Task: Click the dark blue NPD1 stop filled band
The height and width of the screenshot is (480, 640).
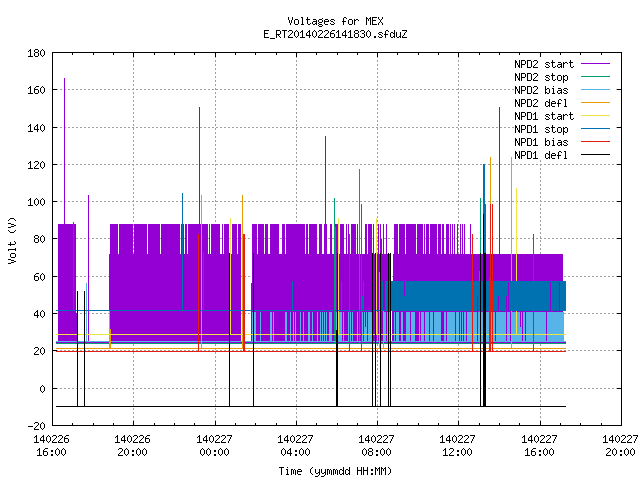Action: point(476,296)
